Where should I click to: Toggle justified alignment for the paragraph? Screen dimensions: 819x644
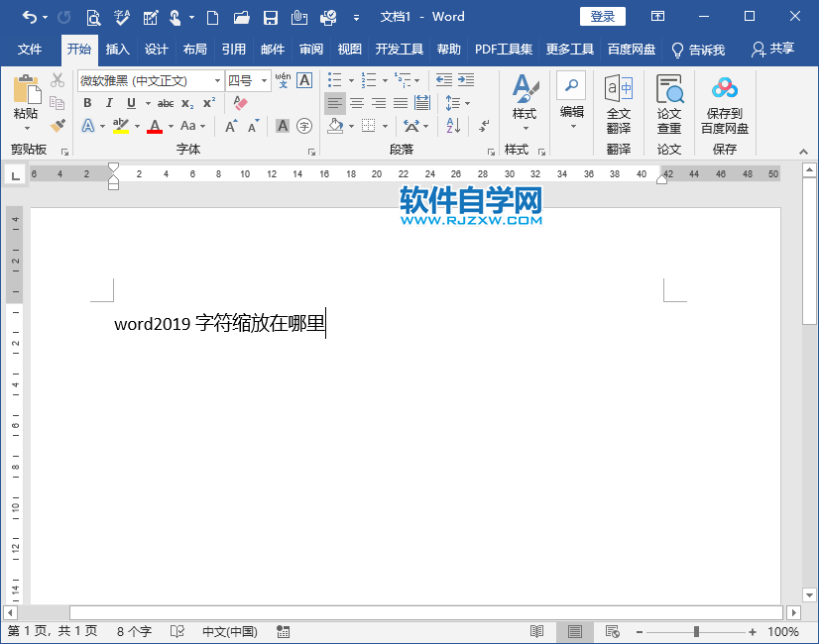coord(403,103)
